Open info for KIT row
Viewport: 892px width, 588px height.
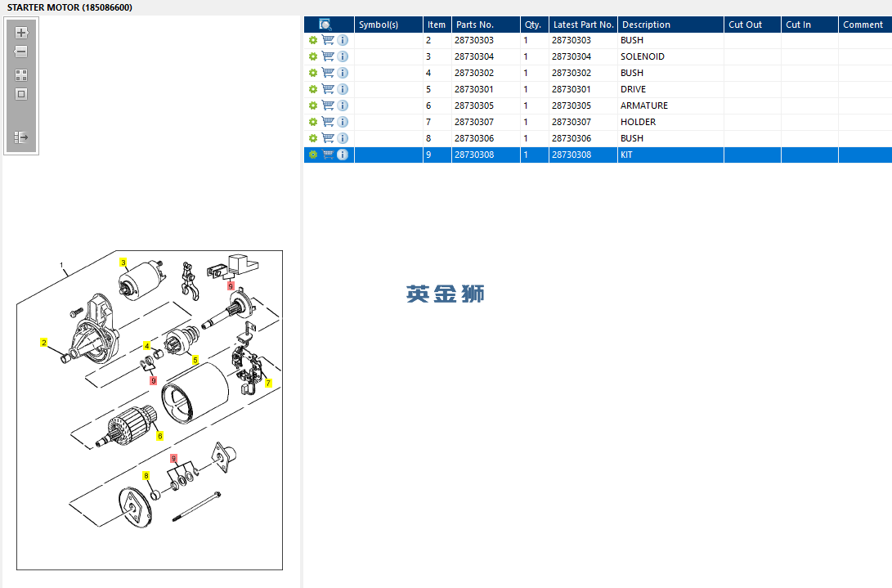[343, 155]
